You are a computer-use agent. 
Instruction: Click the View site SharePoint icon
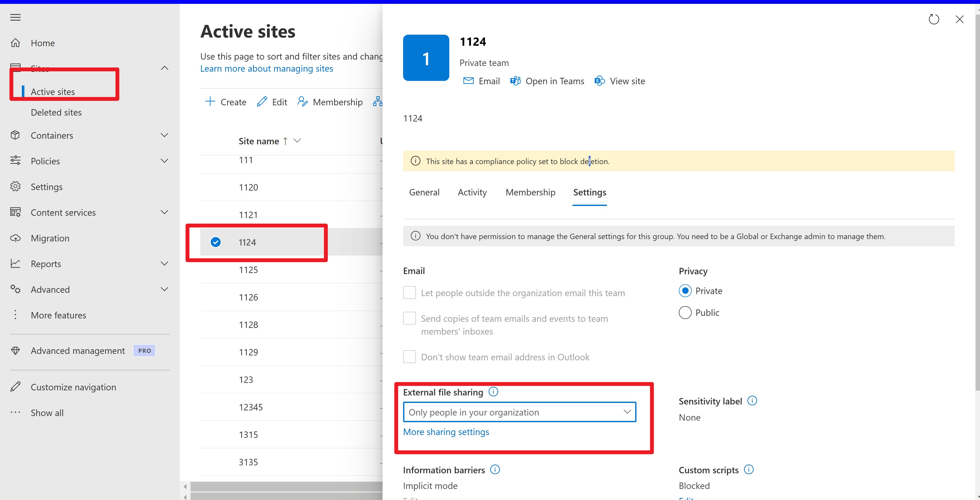pyautogui.click(x=600, y=81)
